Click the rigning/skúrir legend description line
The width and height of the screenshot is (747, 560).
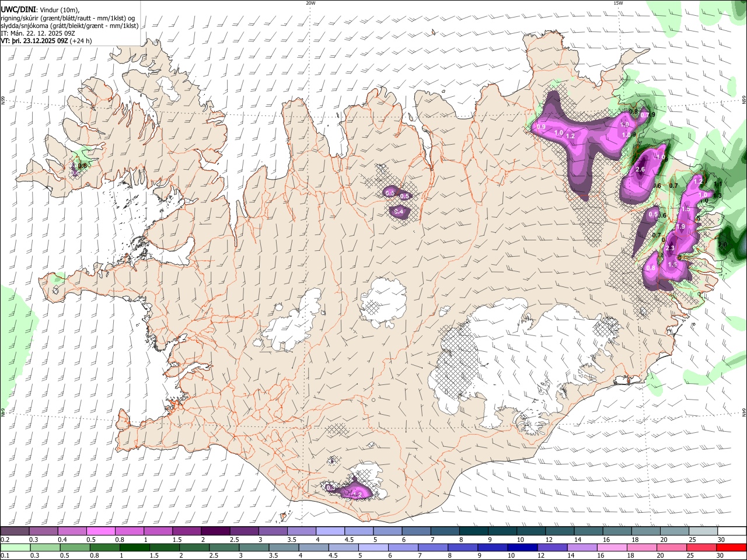68,18
